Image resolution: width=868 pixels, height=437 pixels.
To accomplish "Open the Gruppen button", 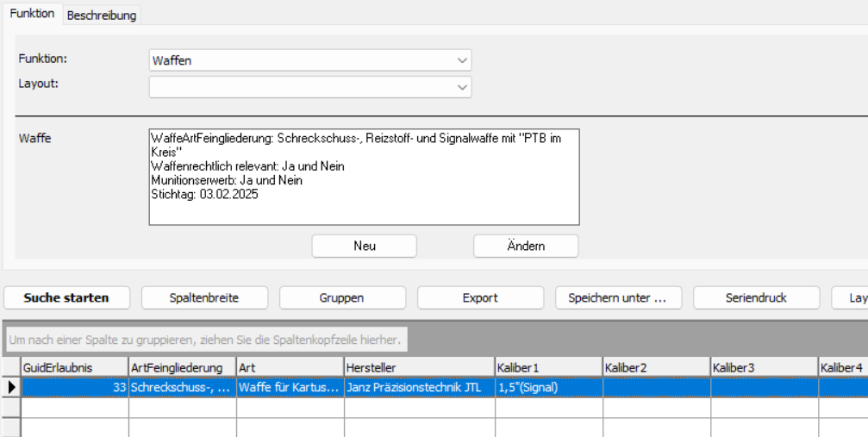I will click(x=340, y=298).
